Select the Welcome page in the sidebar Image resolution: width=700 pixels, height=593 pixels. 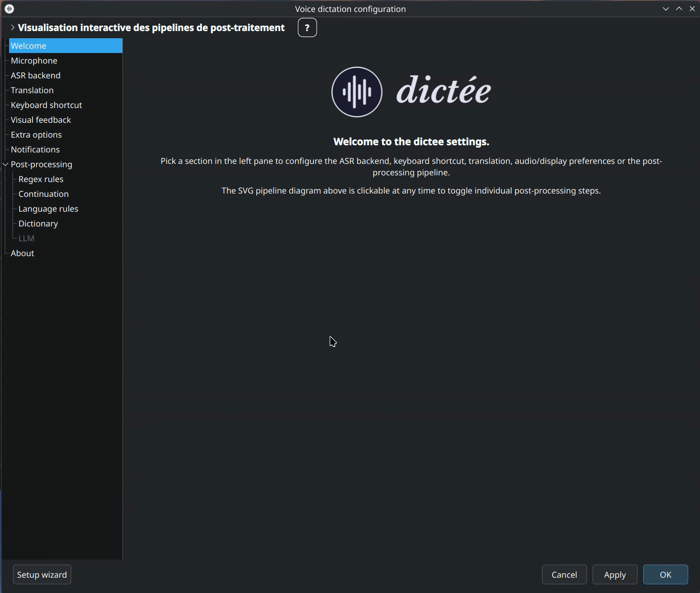click(x=66, y=46)
